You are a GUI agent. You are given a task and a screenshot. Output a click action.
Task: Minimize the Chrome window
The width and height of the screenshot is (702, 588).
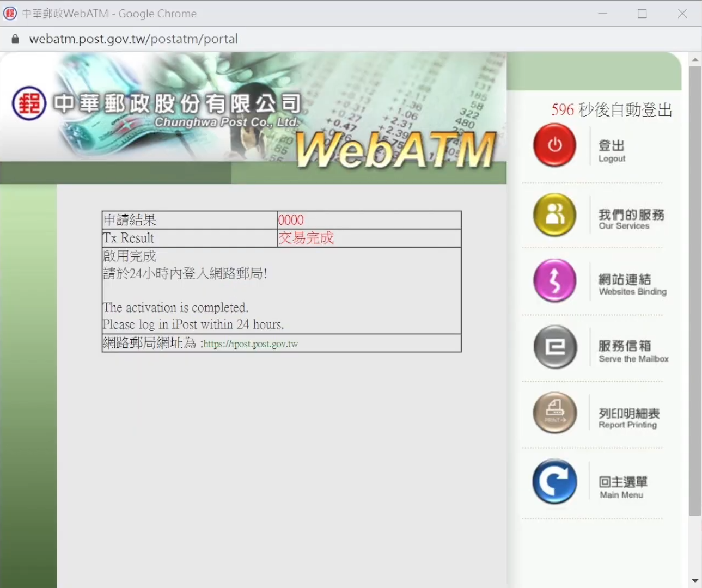(602, 13)
